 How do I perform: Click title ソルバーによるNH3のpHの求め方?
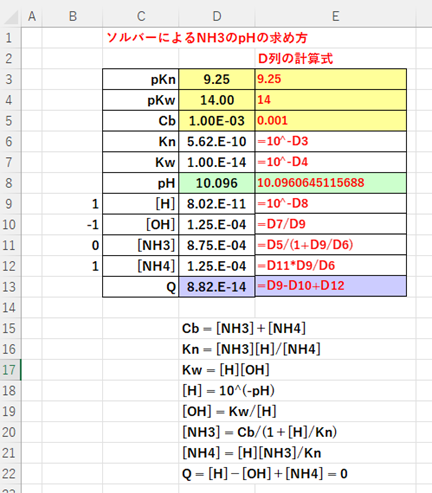207,38
